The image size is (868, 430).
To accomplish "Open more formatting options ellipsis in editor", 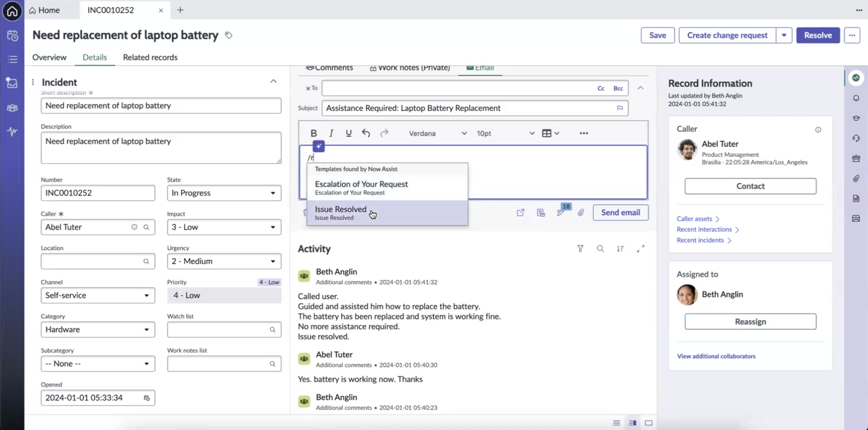I will coord(584,133).
